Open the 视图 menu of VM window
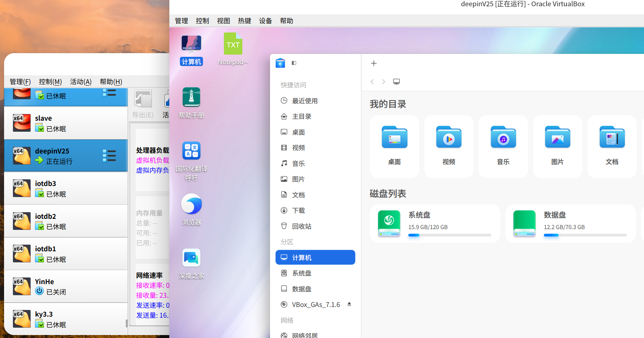This screenshot has height=338, width=644. (224, 21)
